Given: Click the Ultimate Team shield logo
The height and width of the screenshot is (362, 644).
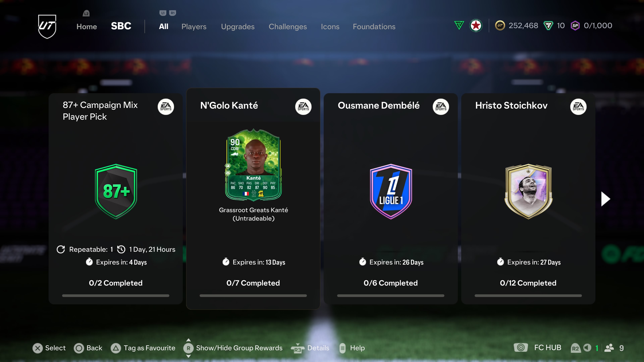Looking at the screenshot, I should (x=47, y=26).
